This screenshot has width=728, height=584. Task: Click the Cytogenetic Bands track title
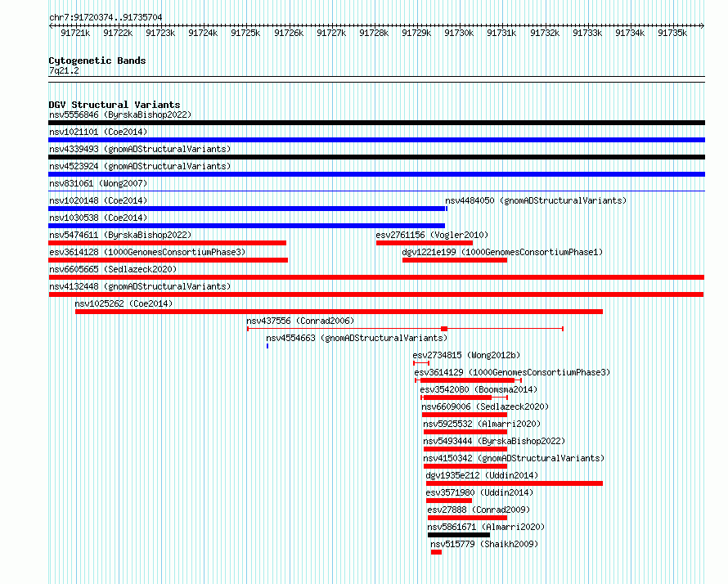tap(97, 61)
